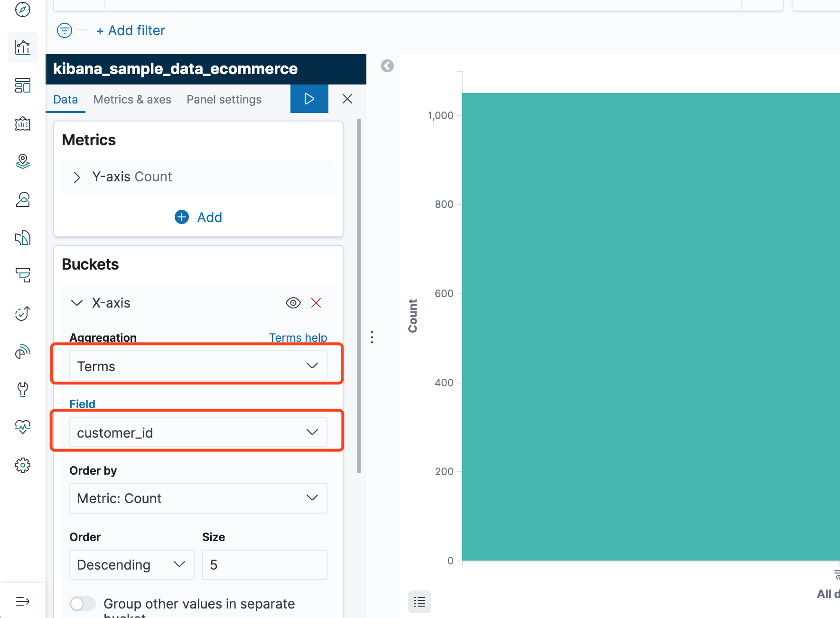Open the Field customer_id dropdown
Viewport: 840px width, 618px height.
tap(198, 432)
